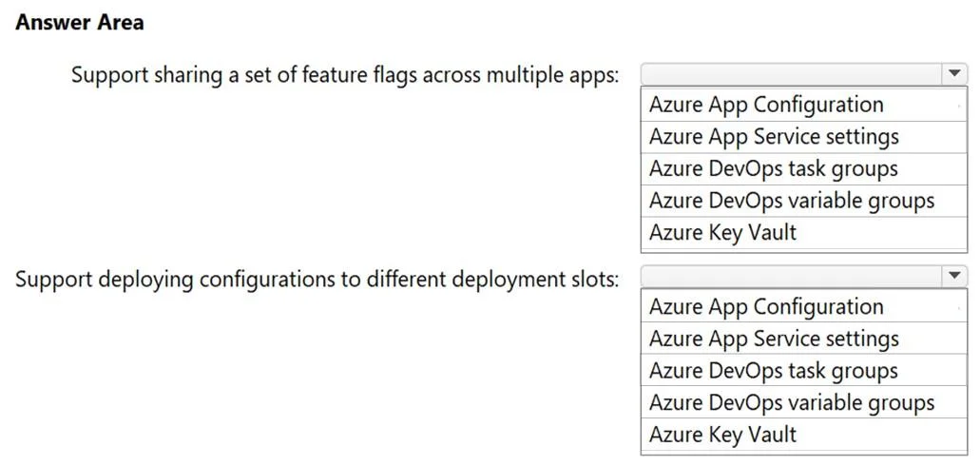Click the Answer Area heading

pos(80,23)
